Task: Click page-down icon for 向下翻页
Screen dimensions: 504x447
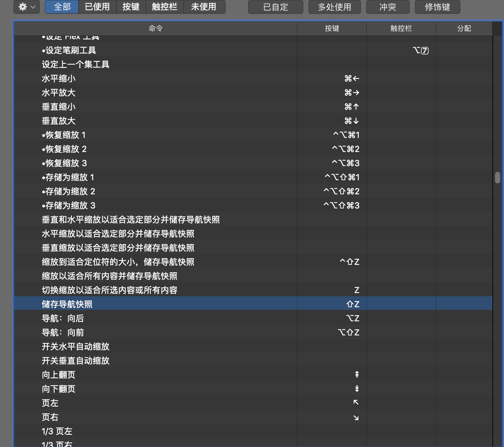Action: tap(357, 389)
